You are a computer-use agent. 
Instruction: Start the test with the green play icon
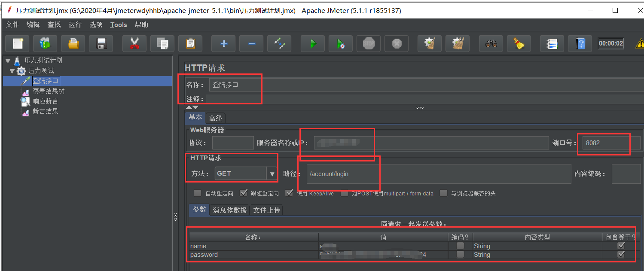tap(313, 43)
